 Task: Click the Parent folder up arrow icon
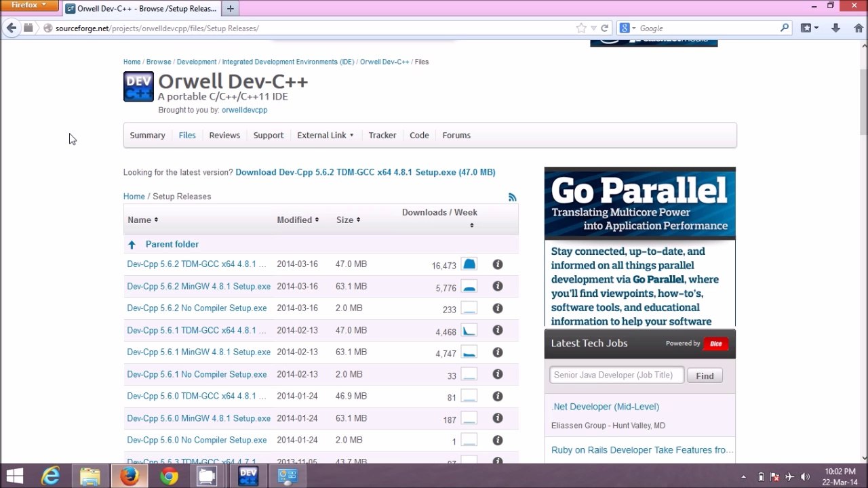pos(132,245)
